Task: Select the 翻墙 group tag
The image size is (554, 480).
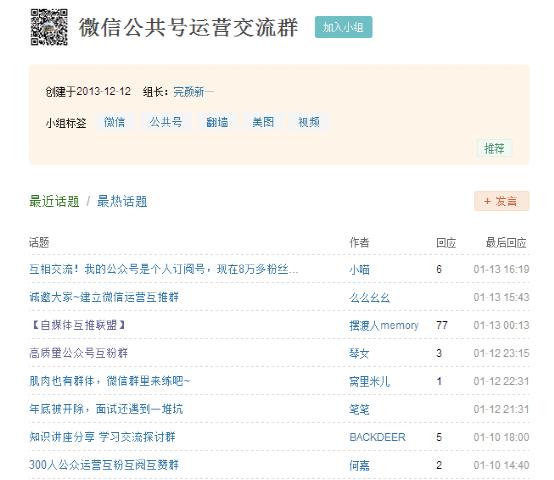Action: point(217,122)
